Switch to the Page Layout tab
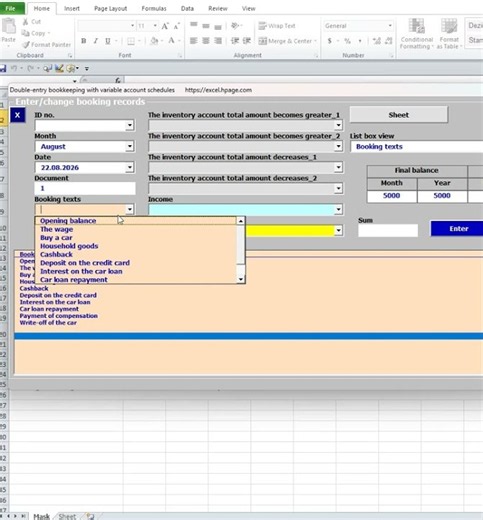 click(x=110, y=9)
